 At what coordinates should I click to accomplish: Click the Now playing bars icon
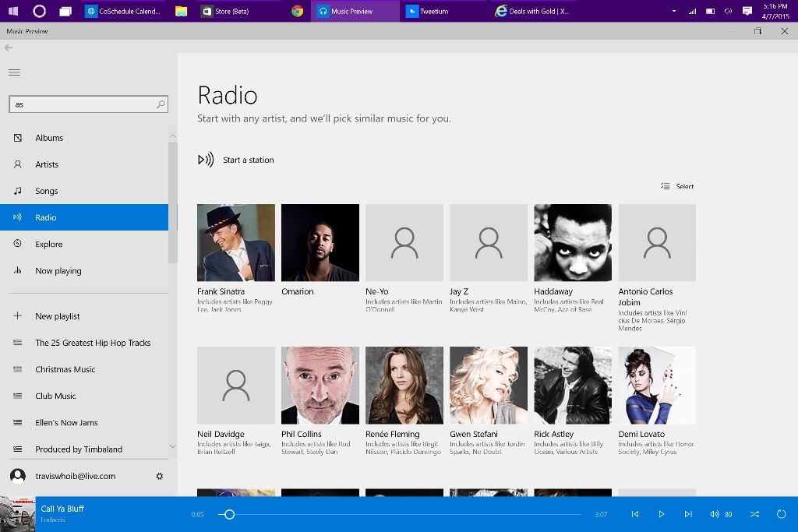(x=18, y=270)
